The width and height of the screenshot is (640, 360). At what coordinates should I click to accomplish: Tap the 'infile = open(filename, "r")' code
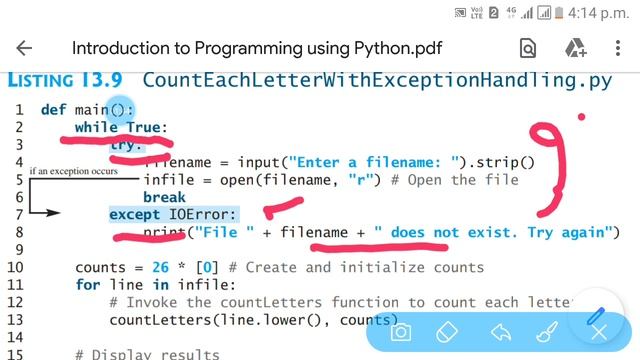pyautogui.click(x=262, y=180)
